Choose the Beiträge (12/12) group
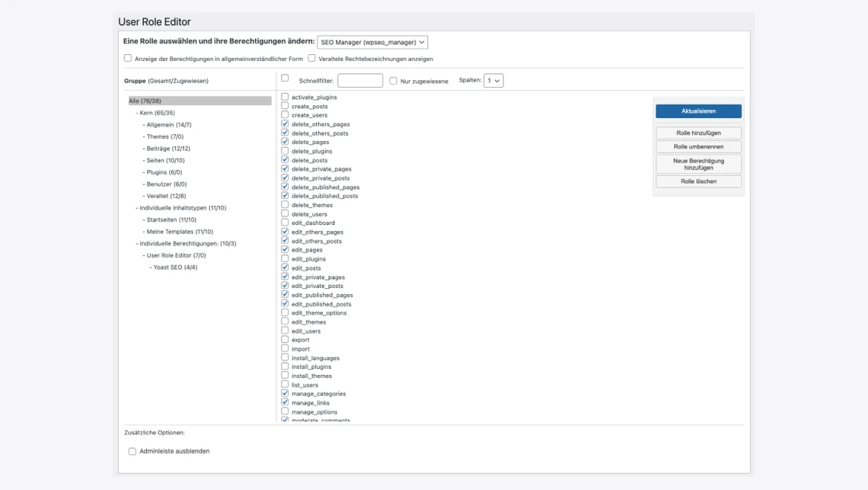The width and height of the screenshot is (868, 490). pyautogui.click(x=168, y=149)
